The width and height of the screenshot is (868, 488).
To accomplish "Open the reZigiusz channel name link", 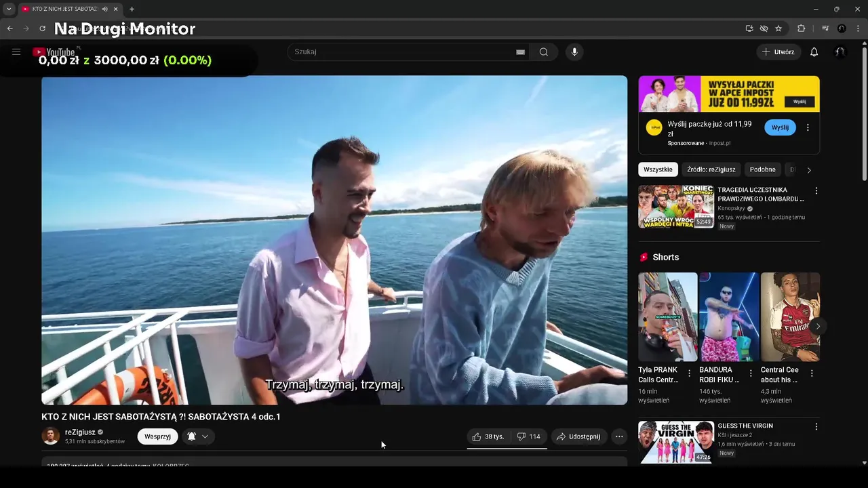I will point(80,432).
